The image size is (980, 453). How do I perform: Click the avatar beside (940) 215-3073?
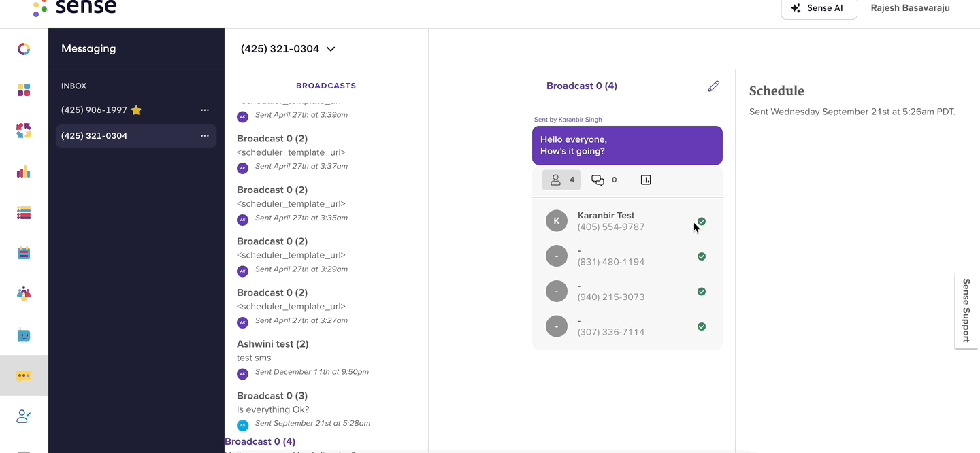(x=557, y=291)
